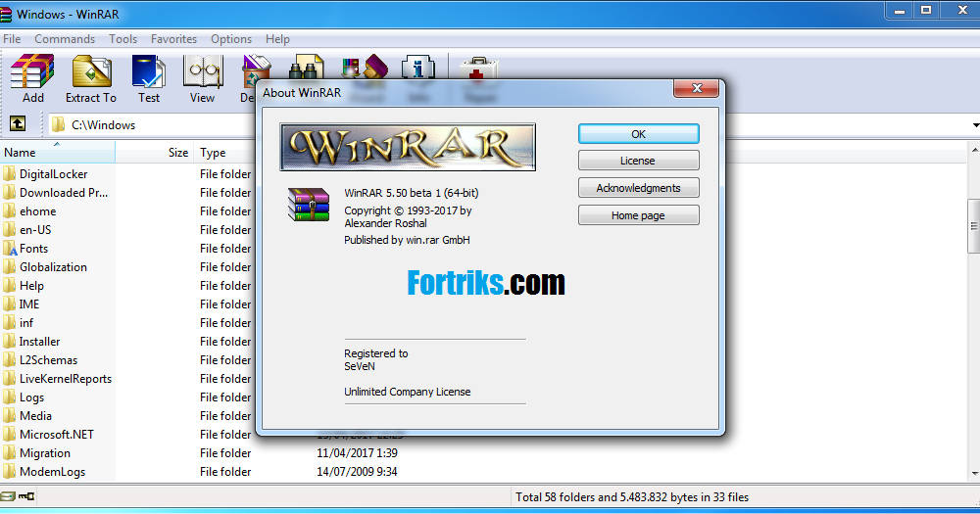Click the Info toolbar icon

pos(418,68)
